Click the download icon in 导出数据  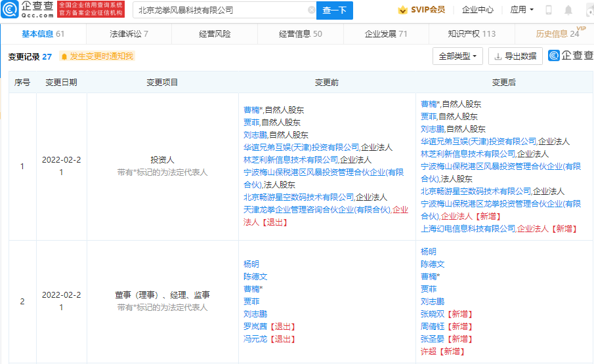tap(498, 56)
